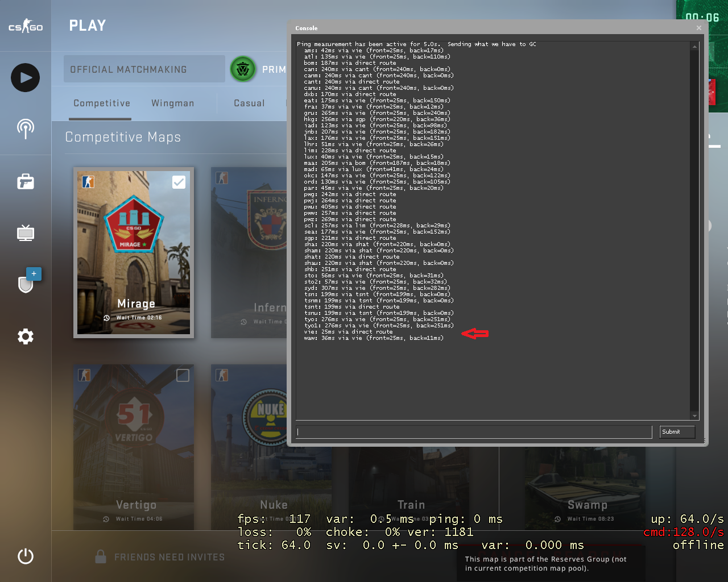Click the console scrollbar up arrow
This screenshot has height=582, width=728.
pyautogui.click(x=694, y=46)
